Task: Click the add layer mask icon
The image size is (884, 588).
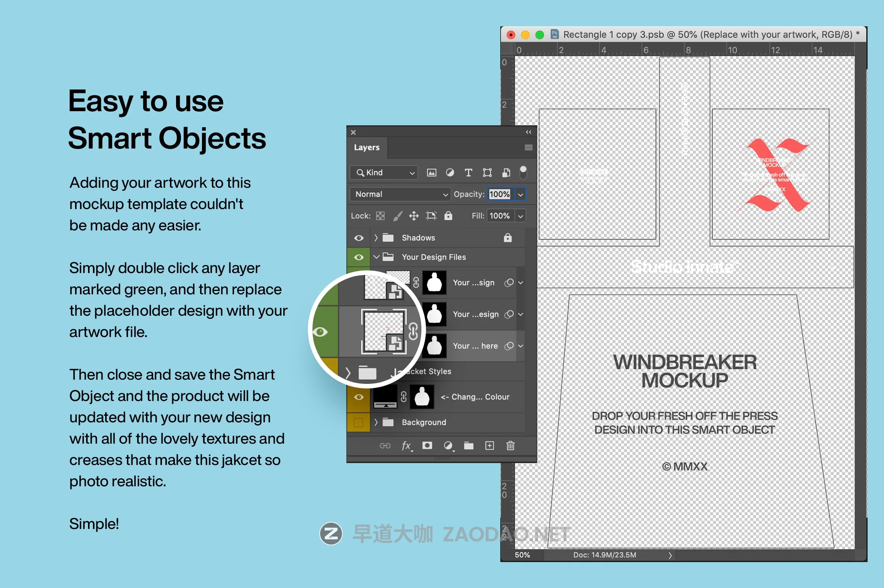Action: [x=427, y=446]
